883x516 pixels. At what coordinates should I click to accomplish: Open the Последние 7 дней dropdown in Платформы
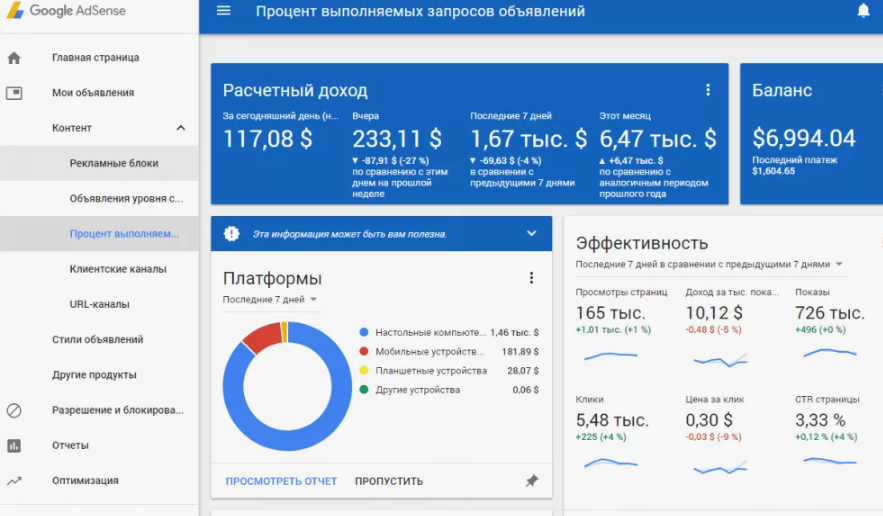pyautogui.click(x=270, y=300)
